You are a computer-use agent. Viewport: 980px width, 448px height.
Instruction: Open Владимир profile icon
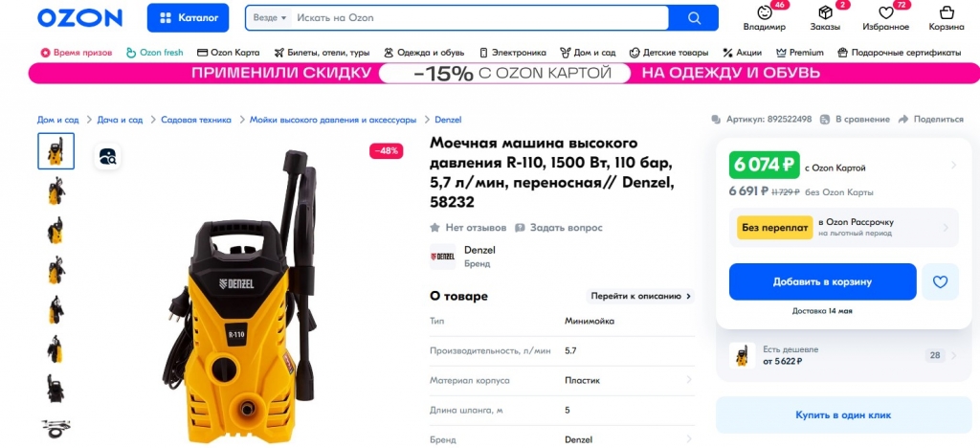click(x=765, y=13)
